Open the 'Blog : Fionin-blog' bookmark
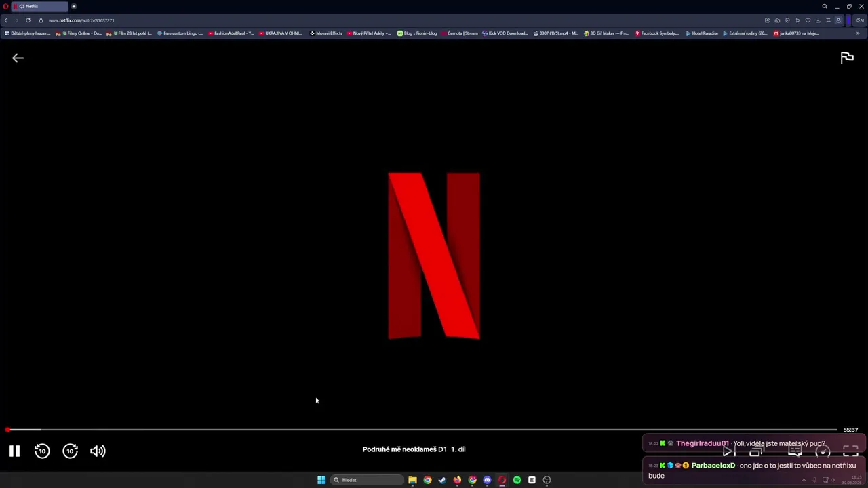 click(x=417, y=33)
